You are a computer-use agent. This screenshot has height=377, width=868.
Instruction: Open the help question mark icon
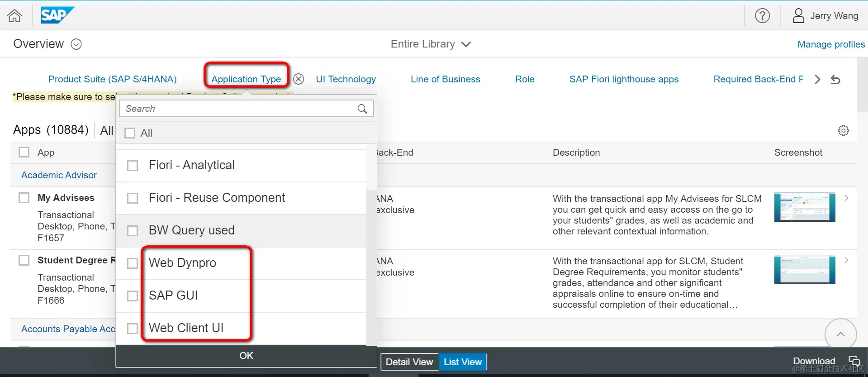coord(762,16)
